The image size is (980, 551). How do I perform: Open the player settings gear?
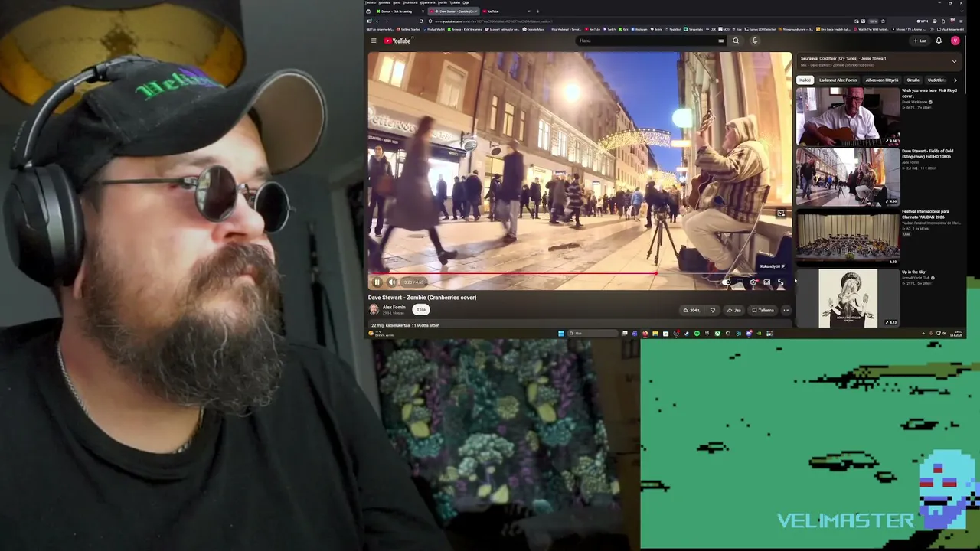pyautogui.click(x=753, y=282)
